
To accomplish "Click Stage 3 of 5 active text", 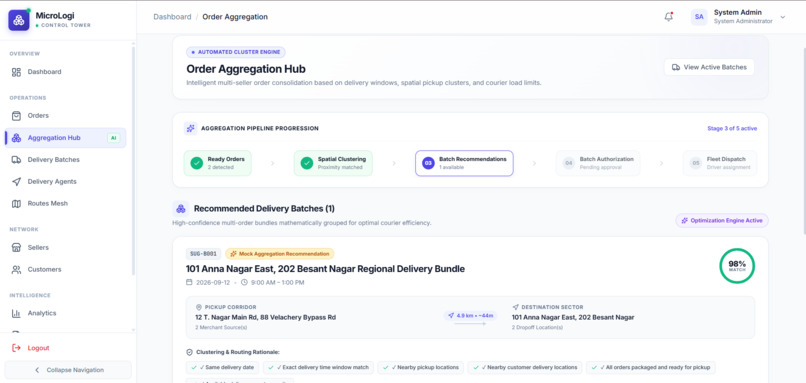I will (732, 129).
